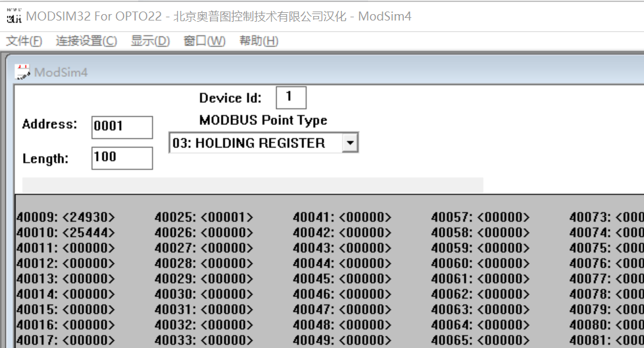Select register 40033 entry
644x348 pixels.
coord(204,340)
